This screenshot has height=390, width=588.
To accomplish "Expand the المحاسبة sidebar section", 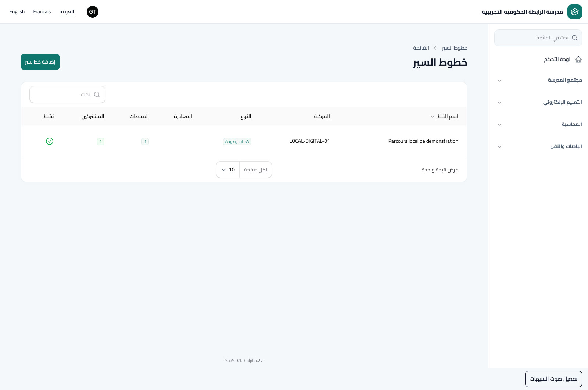I will pos(538,124).
